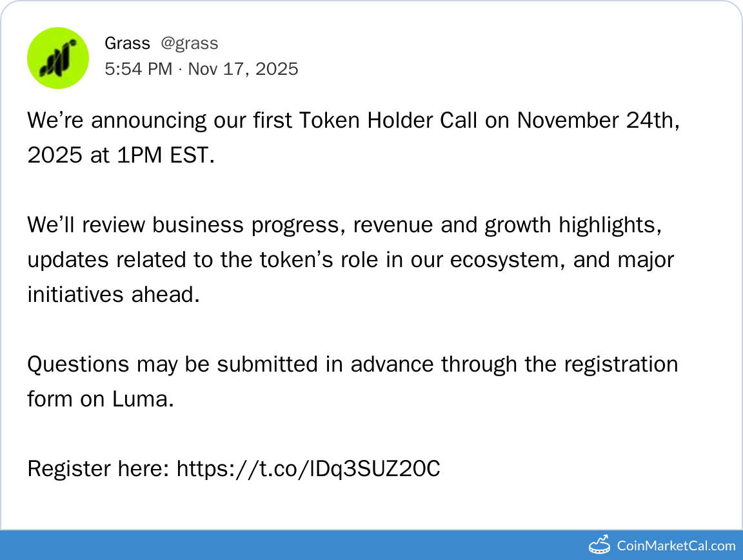Click the word "Luma" in tweet
The width and height of the screenshot is (743, 560).
(143, 399)
